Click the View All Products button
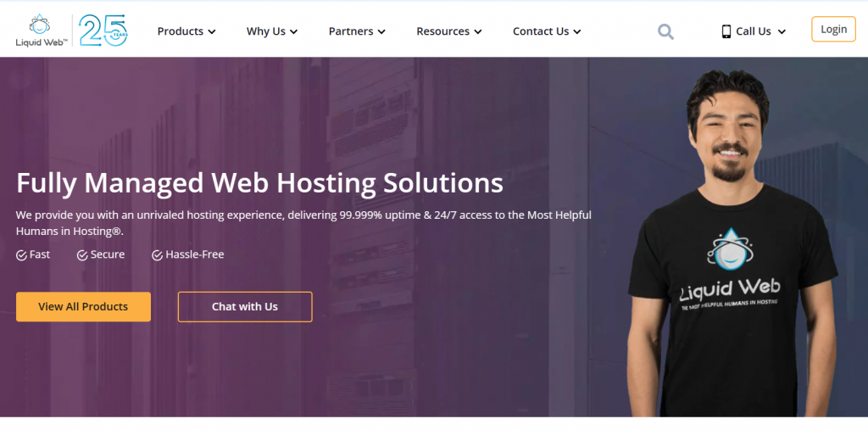Screen dimensions: 868x430 83,306
